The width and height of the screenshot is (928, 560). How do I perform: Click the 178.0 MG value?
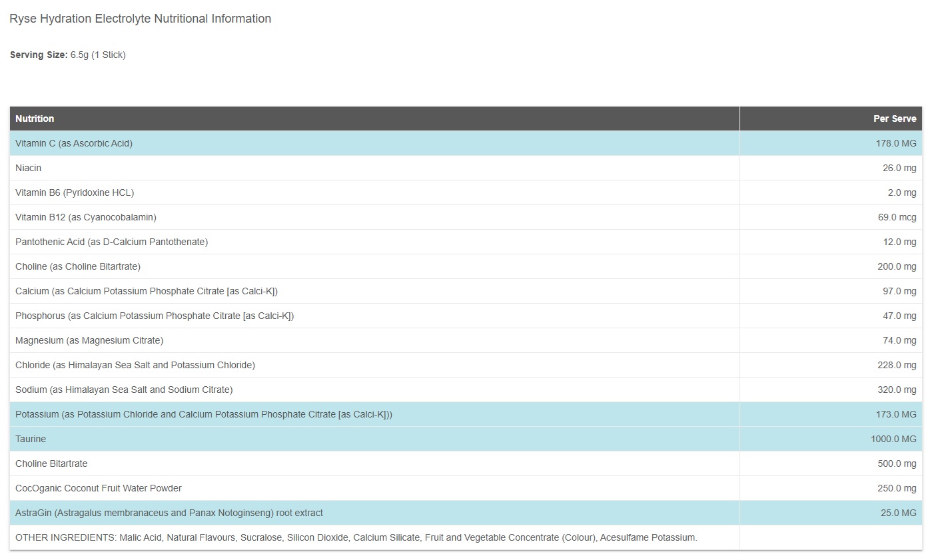point(896,143)
